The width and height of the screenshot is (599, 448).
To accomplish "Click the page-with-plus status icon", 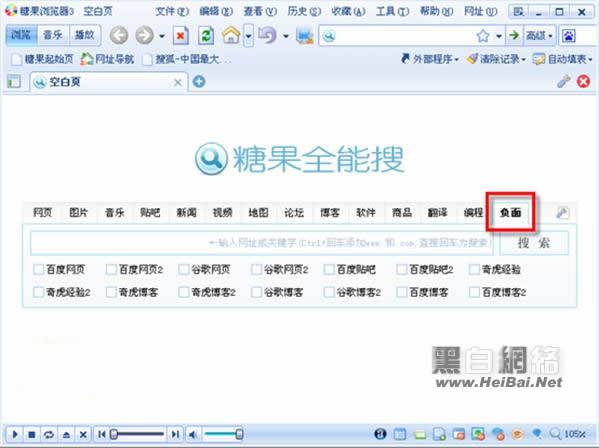I will [439, 434].
